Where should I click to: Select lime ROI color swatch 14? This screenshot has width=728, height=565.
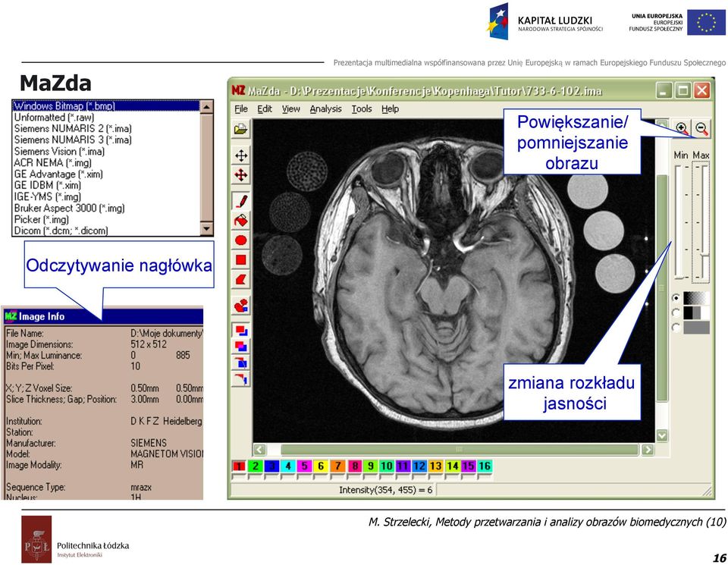pos(452,466)
